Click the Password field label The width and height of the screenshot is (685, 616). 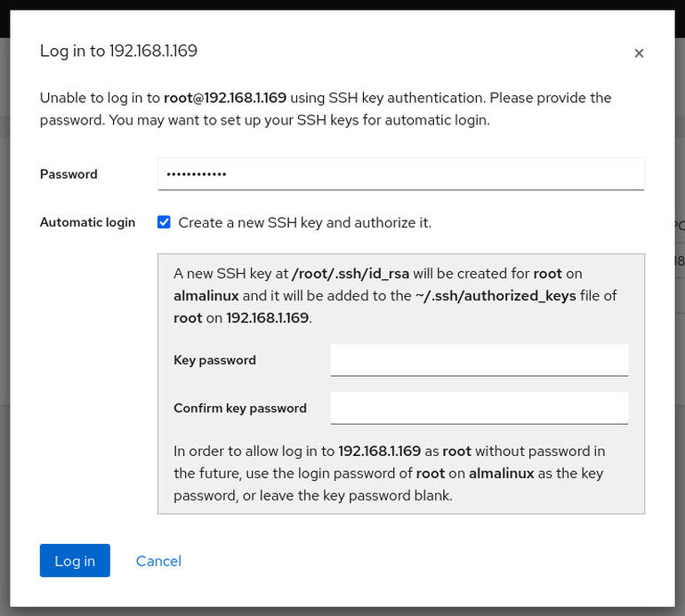click(x=68, y=174)
